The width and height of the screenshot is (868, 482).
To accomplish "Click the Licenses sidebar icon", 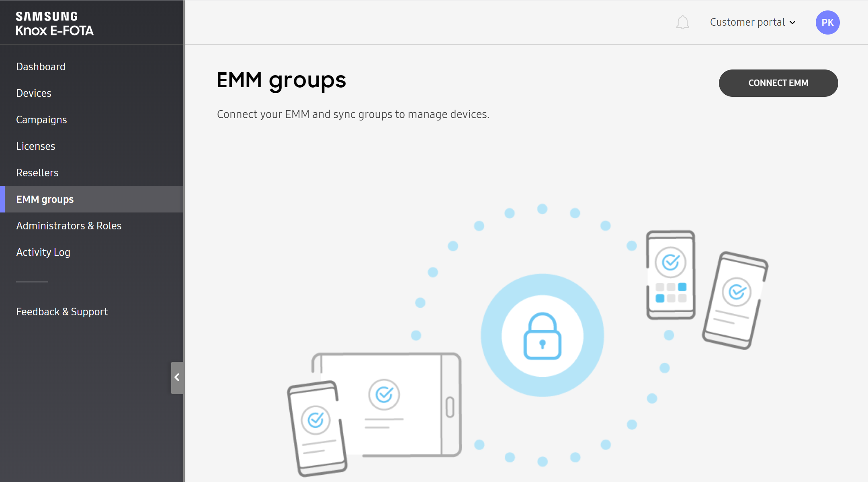I will click(36, 146).
